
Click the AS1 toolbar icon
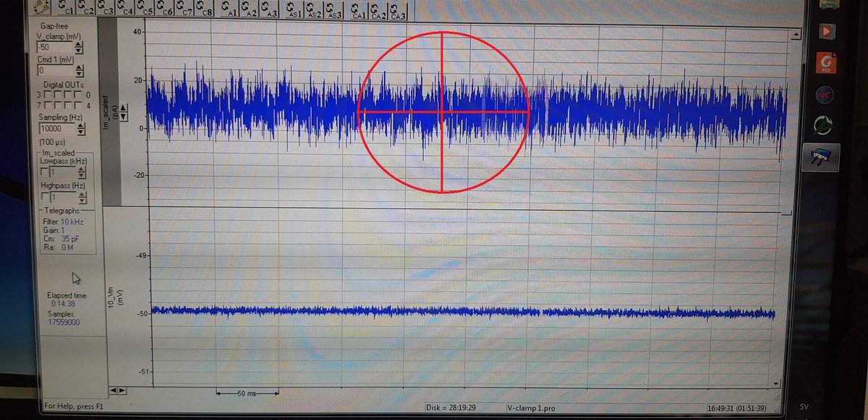pos(294,10)
